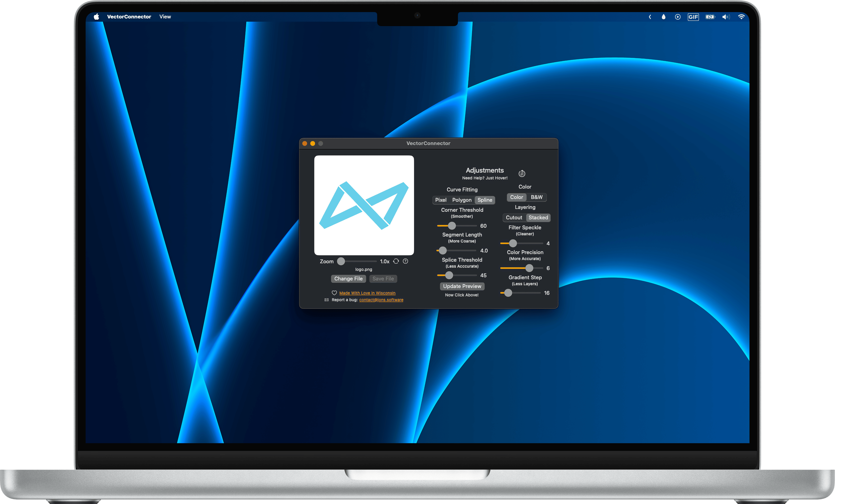Click the Gradient Step value 16
This screenshot has width=852, height=504.
[547, 293]
